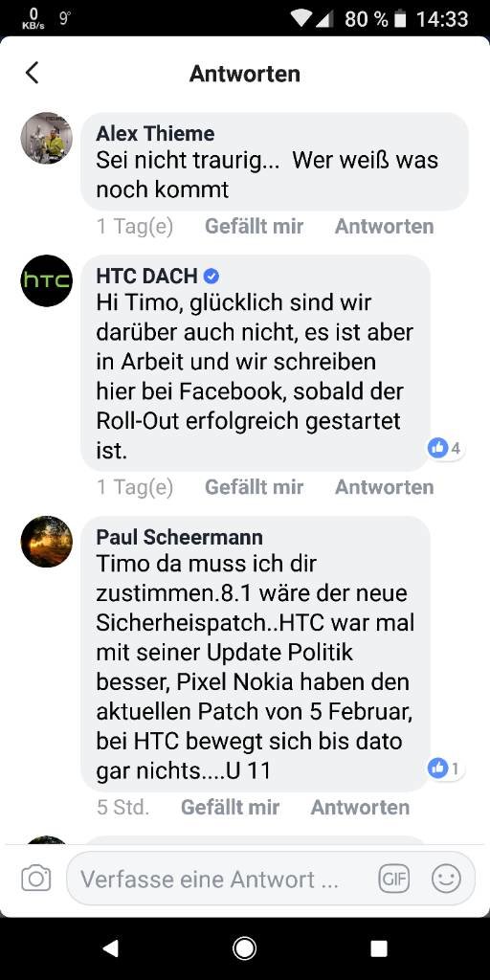Reply to Alex Thieme's comment via Antworten
The image size is (490, 980).
click(385, 226)
